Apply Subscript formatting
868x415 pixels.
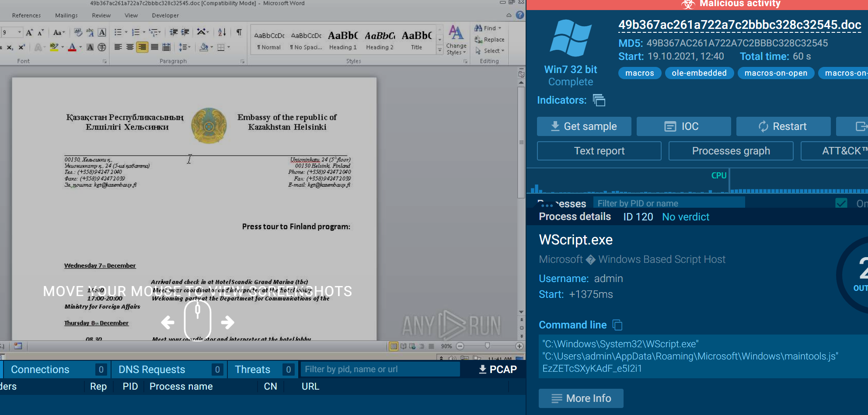tap(10, 47)
